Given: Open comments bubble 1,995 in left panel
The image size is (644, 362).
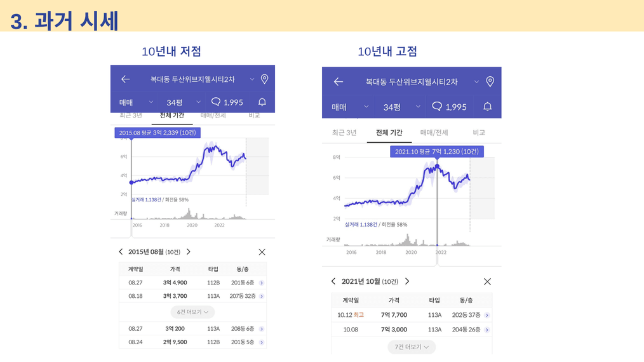Looking at the screenshot, I should pos(227,102).
